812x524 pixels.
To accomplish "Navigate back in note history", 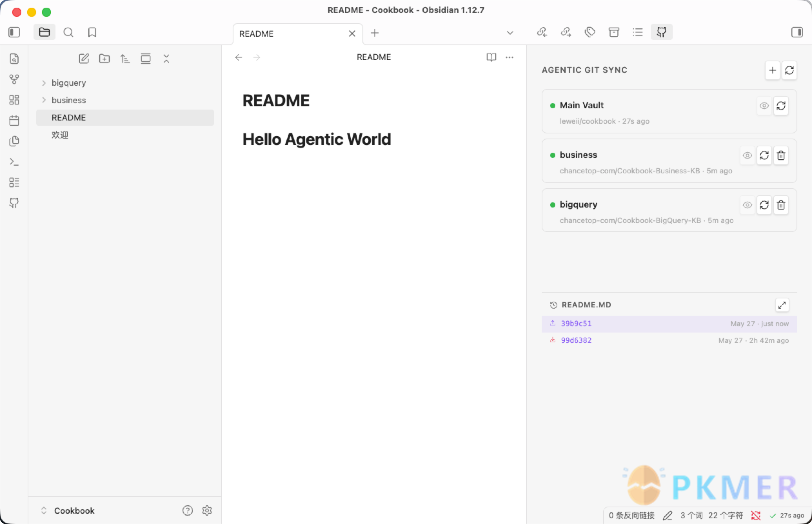I will tap(238, 57).
